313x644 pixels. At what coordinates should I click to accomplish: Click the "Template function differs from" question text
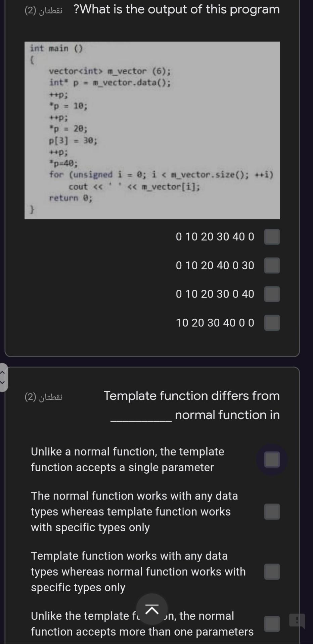pyautogui.click(x=192, y=396)
